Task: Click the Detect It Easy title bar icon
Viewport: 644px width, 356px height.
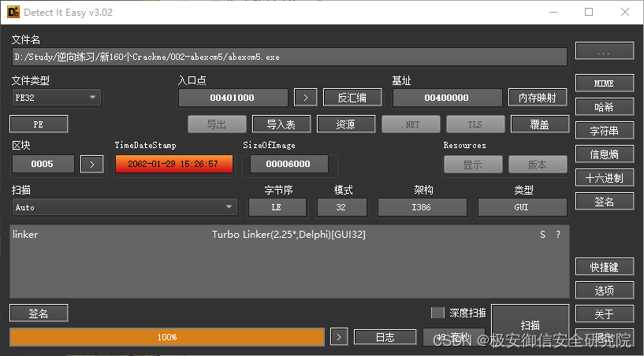Action: point(13,12)
